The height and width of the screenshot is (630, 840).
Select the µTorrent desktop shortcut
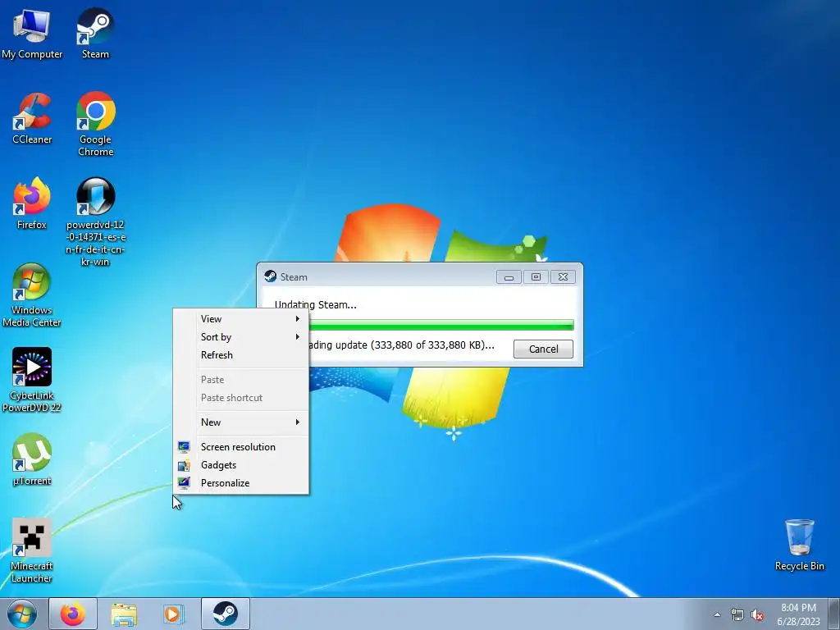point(32,459)
